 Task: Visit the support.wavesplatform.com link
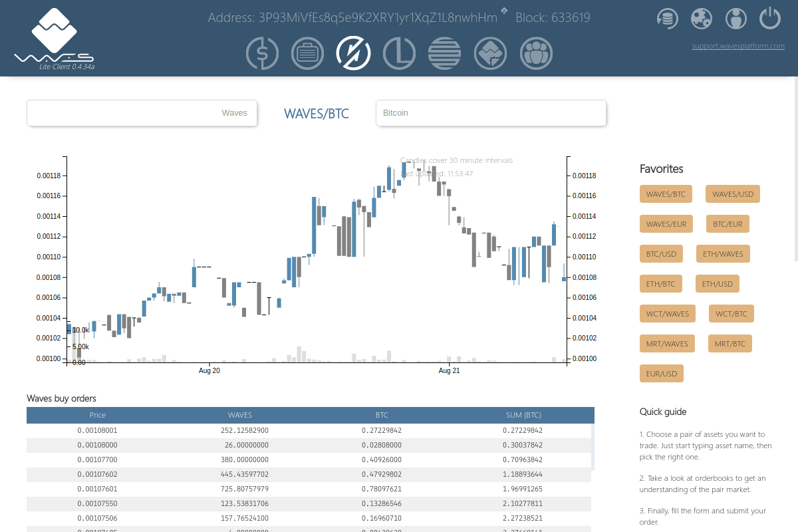[x=738, y=46]
